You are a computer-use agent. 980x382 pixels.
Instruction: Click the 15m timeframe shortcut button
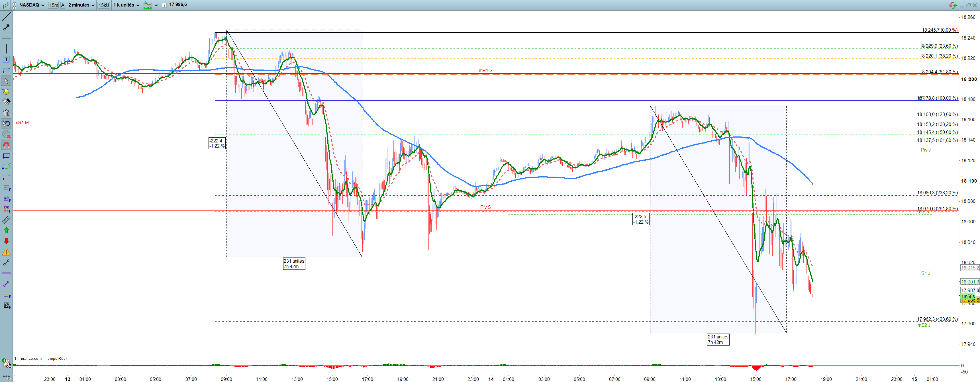pos(53,5)
